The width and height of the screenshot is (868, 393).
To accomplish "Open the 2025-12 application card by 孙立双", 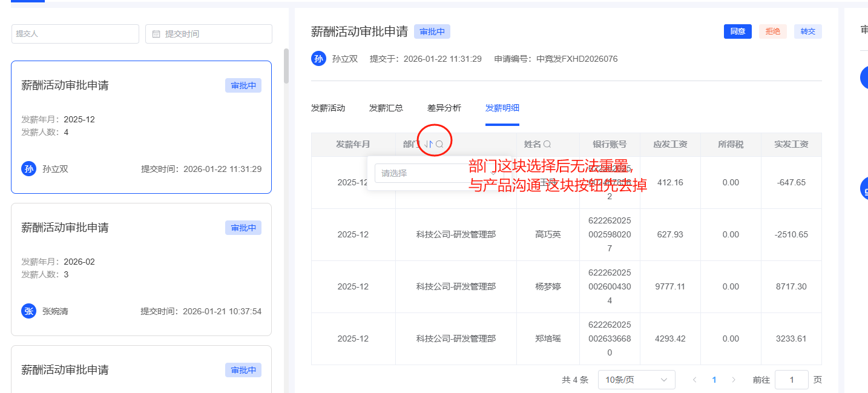I will tap(141, 127).
